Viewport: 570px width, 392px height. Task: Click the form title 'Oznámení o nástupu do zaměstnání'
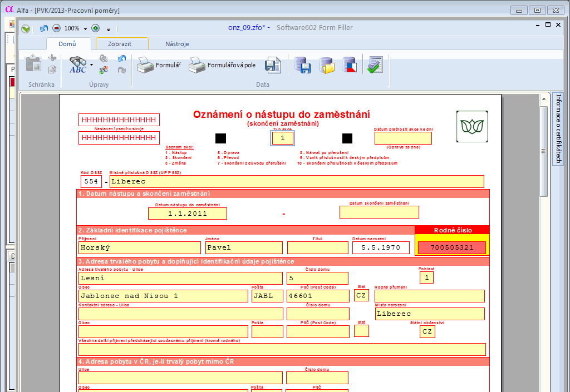281,115
